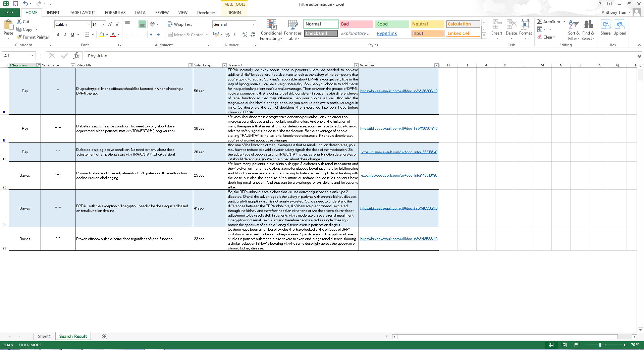The image size is (644, 350).
Task: Add a new sheet with plus button
Action: 105,336
